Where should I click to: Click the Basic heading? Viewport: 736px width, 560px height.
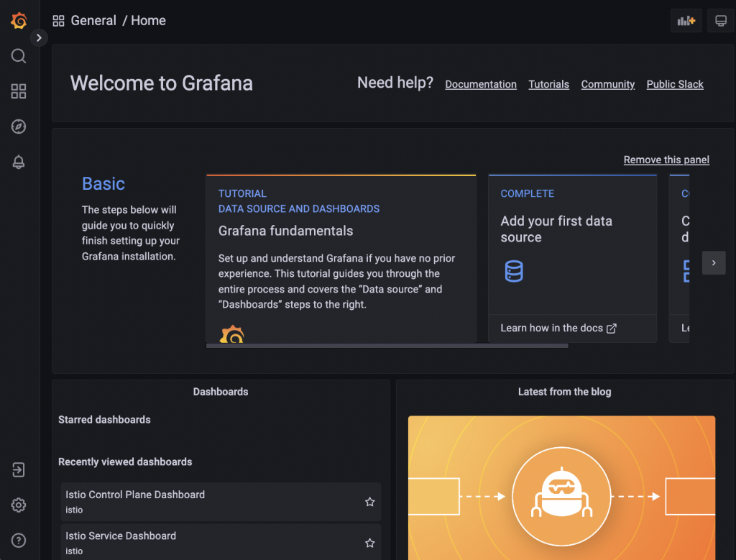[x=103, y=183]
